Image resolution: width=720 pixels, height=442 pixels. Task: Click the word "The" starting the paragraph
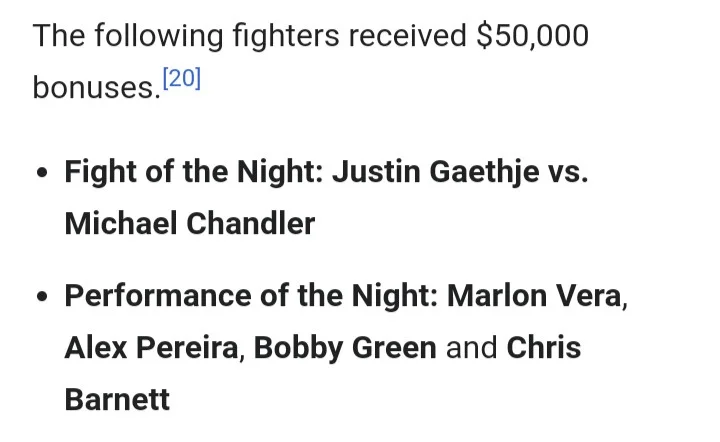click(59, 36)
